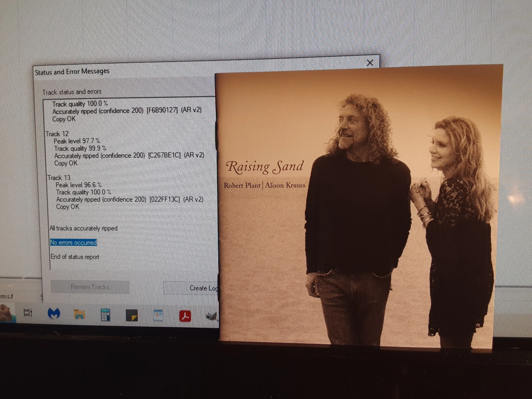532x399 pixels.
Task: Click Track 13 'Copy OK' line
Action: click(x=68, y=207)
